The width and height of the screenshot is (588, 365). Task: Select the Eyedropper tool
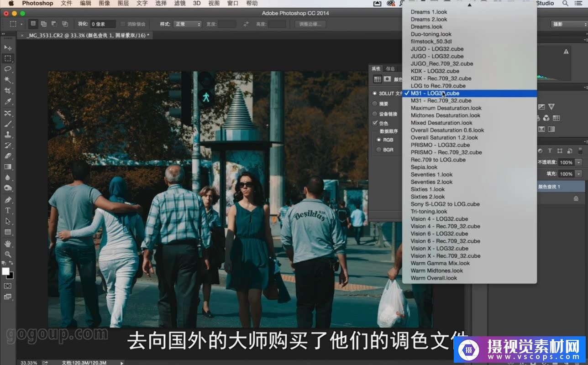coord(8,102)
